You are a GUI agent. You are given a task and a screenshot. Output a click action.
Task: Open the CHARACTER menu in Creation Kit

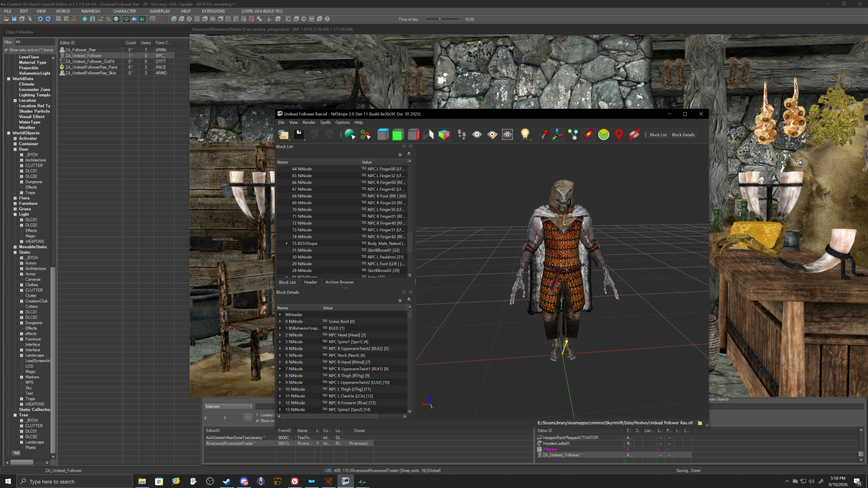pyautogui.click(x=124, y=11)
